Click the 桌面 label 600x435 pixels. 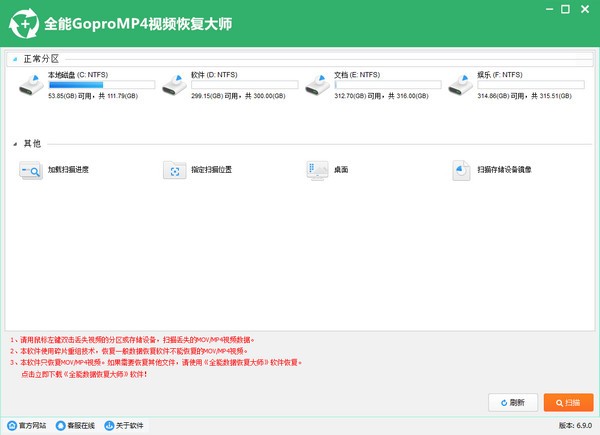341,169
